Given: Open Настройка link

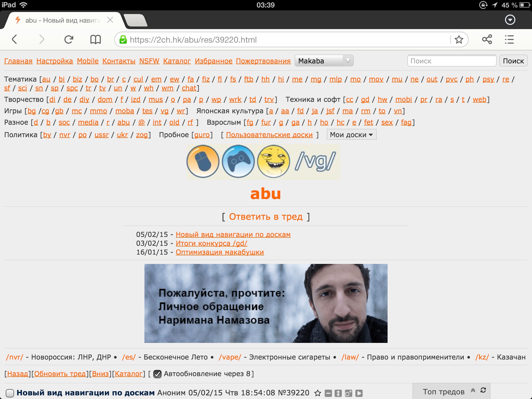Looking at the screenshot, I should coord(55,61).
